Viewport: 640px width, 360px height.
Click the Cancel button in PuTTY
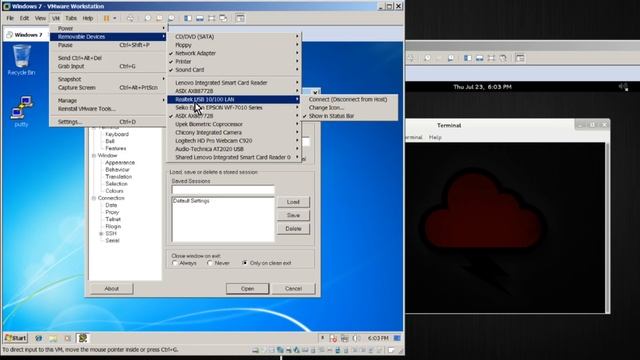[x=293, y=289]
